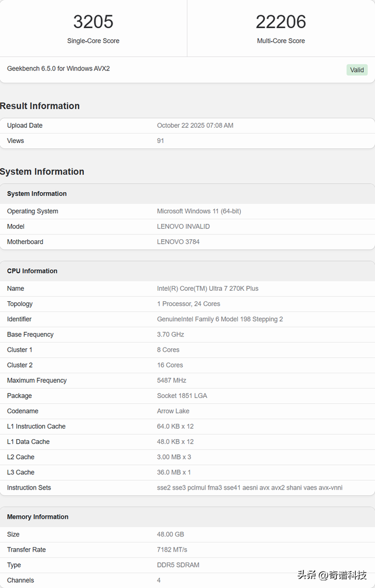Click the Result Information heading

coord(40,106)
